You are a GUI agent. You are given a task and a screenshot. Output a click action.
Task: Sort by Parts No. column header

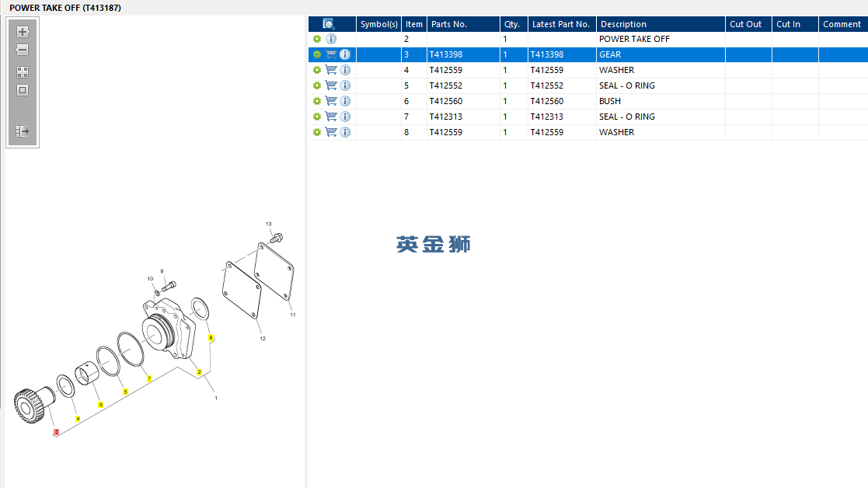click(463, 24)
